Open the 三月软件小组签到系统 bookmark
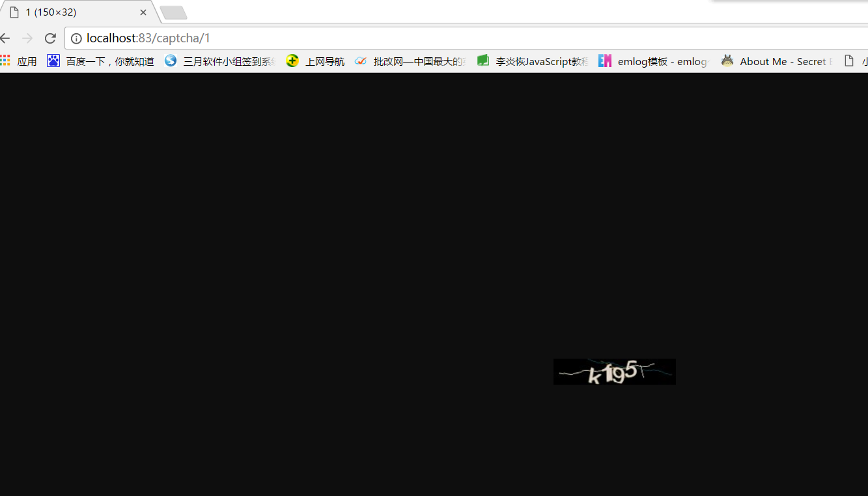This screenshot has height=496, width=868. pos(229,62)
